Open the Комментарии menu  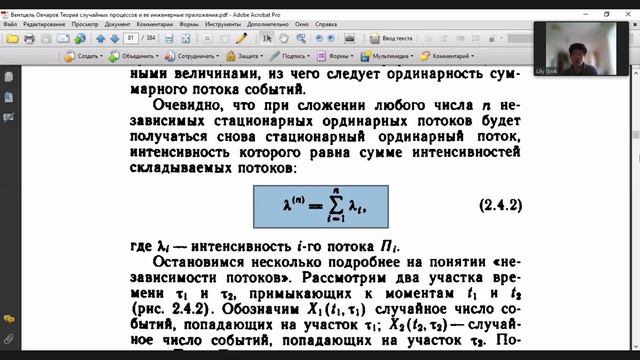[x=155, y=24]
